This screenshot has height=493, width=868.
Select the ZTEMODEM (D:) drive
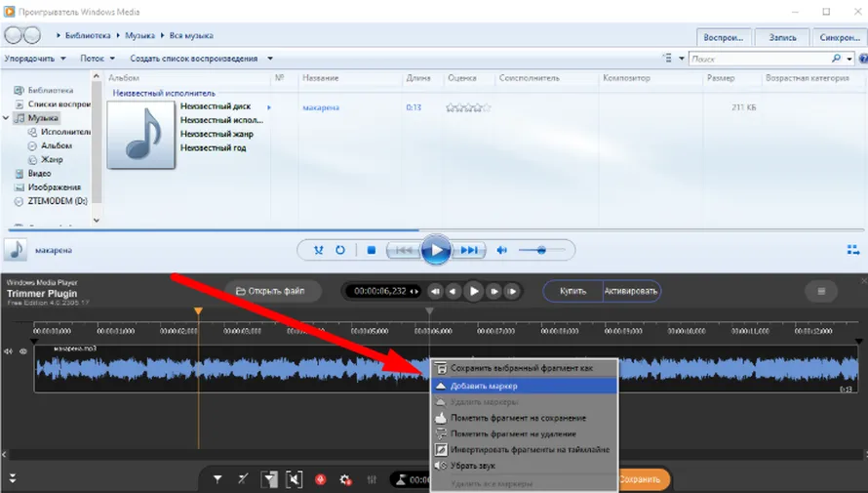tap(58, 201)
